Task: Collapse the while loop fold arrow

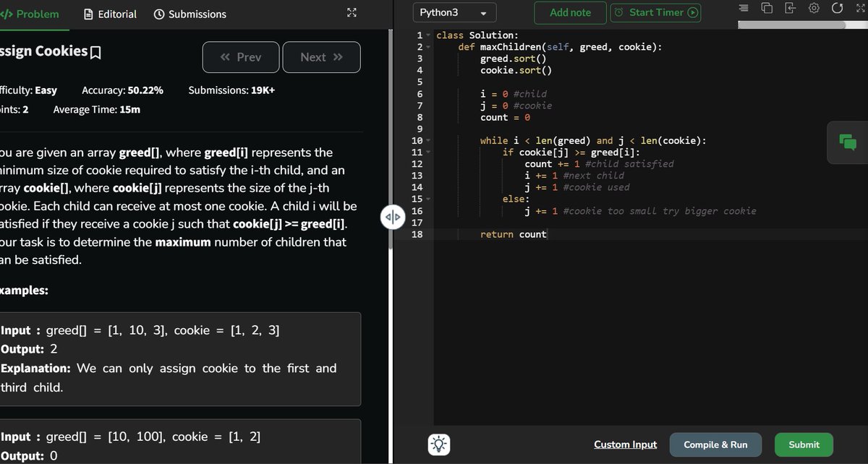Action: pyautogui.click(x=428, y=141)
